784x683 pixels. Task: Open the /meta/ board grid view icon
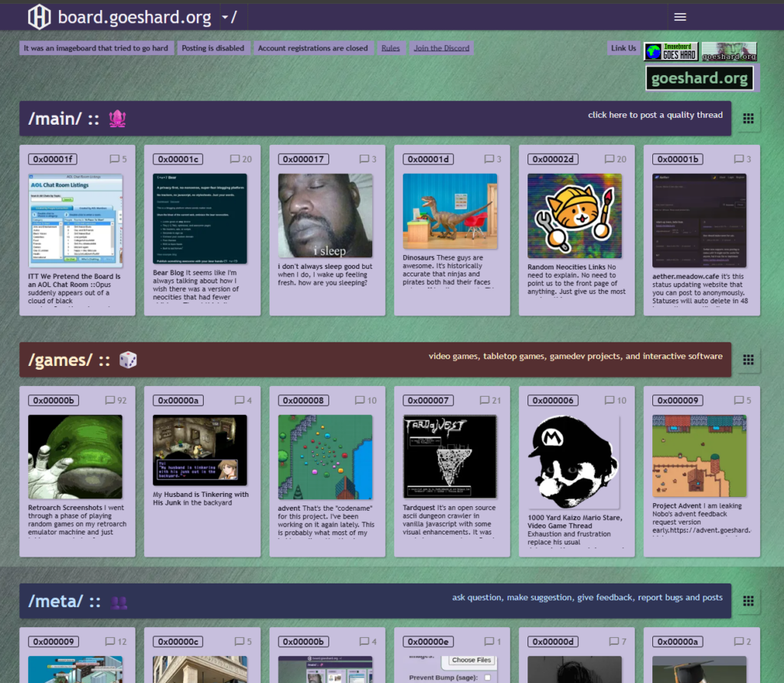(x=748, y=601)
